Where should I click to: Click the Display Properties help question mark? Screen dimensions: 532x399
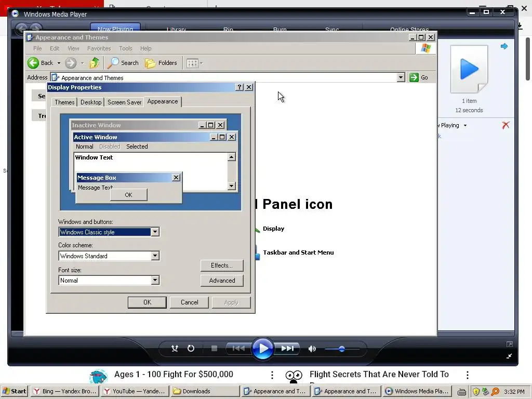[239, 87]
